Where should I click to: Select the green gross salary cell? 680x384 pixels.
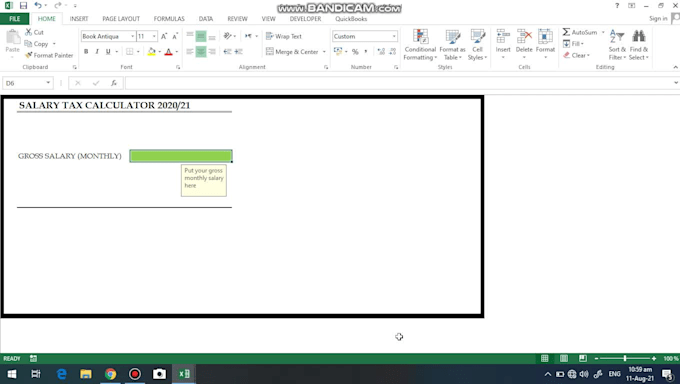(x=181, y=156)
